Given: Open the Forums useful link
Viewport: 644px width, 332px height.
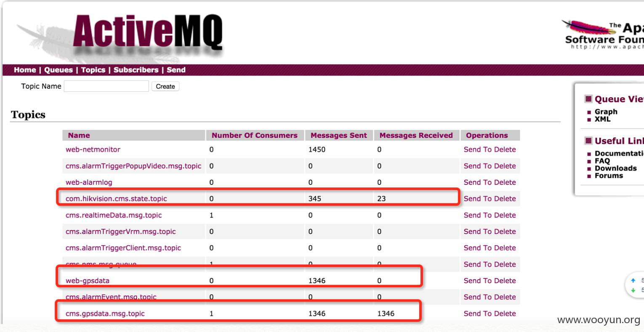Looking at the screenshot, I should tap(609, 176).
